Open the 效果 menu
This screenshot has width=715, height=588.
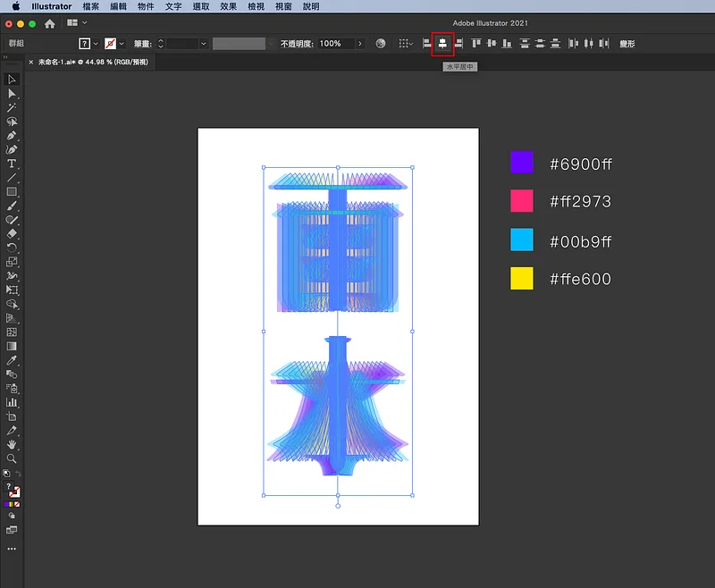tap(228, 6)
